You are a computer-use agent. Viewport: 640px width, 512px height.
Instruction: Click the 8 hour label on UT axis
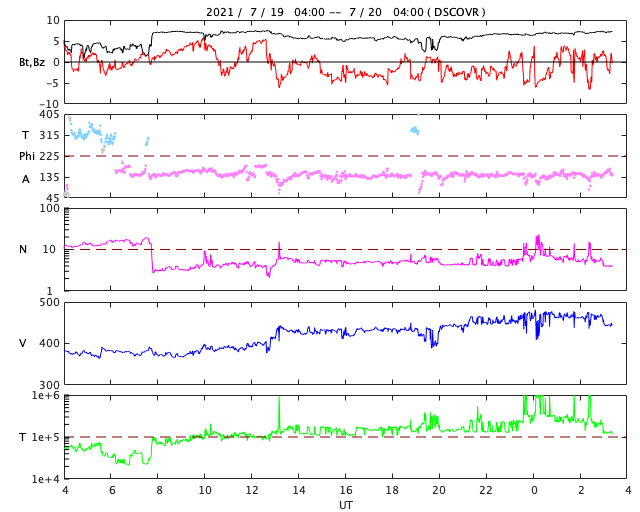coord(159,490)
